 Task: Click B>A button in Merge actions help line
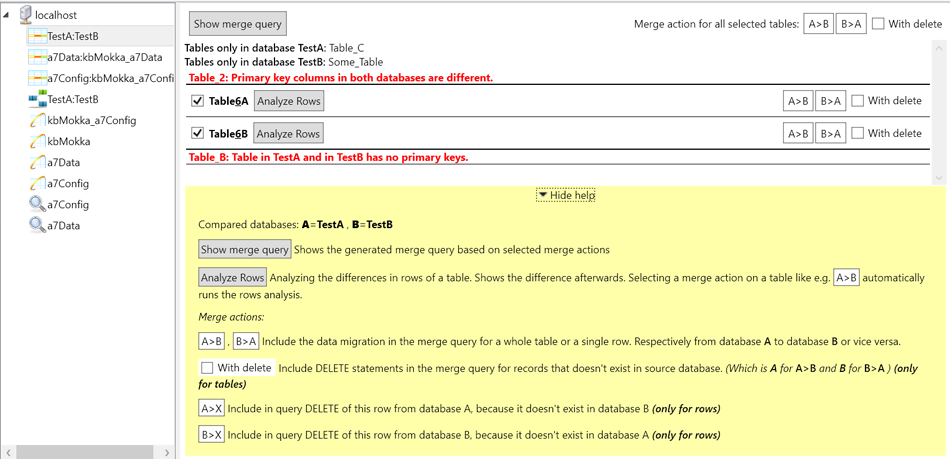tap(247, 341)
